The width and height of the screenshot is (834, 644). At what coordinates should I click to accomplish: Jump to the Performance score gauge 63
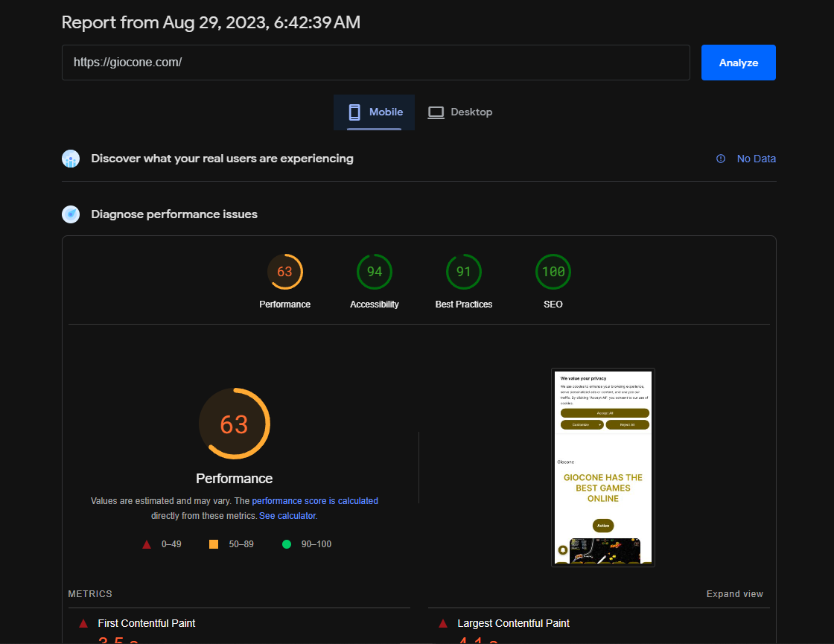point(285,272)
